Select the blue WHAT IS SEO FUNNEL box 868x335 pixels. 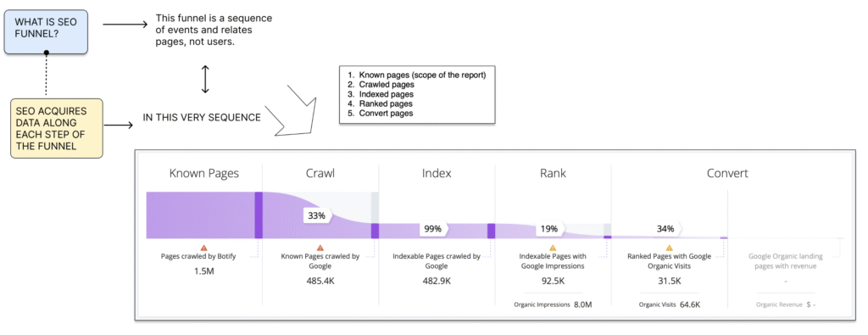pyautogui.click(x=46, y=31)
